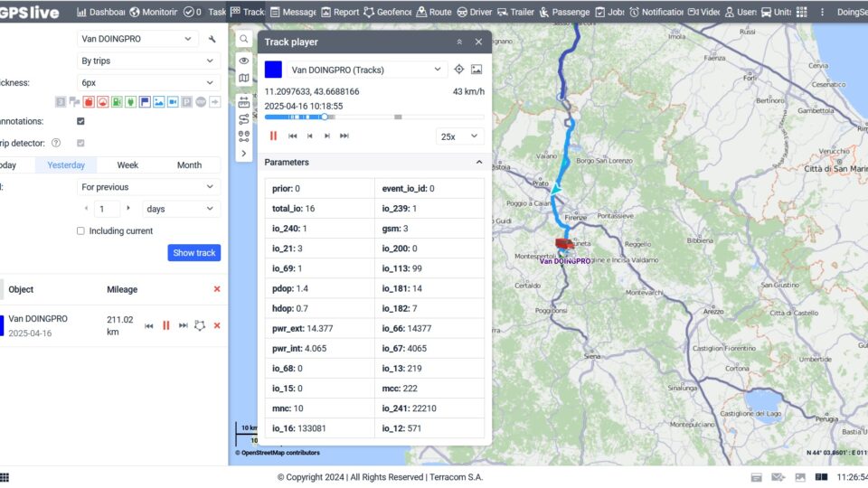The height and width of the screenshot is (488, 868).
Task: Select the distance ruler measurement tool
Action: tap(244, 100)
